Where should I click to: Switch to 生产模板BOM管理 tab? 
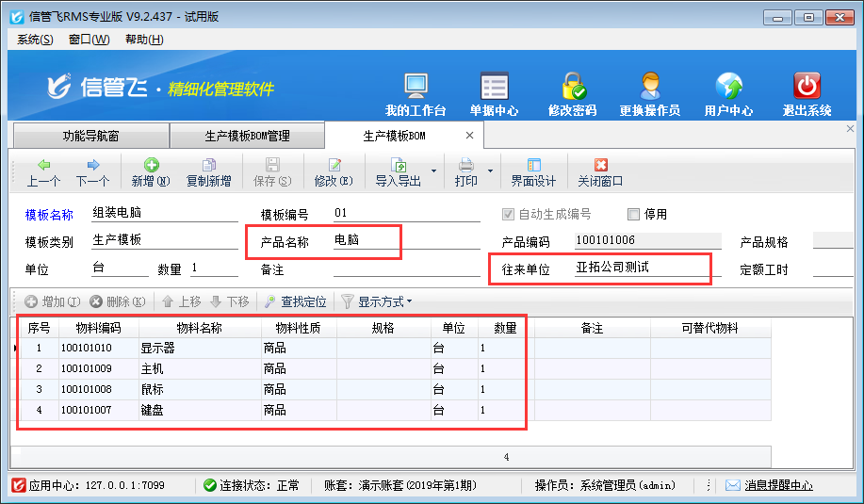click(247, 136)
